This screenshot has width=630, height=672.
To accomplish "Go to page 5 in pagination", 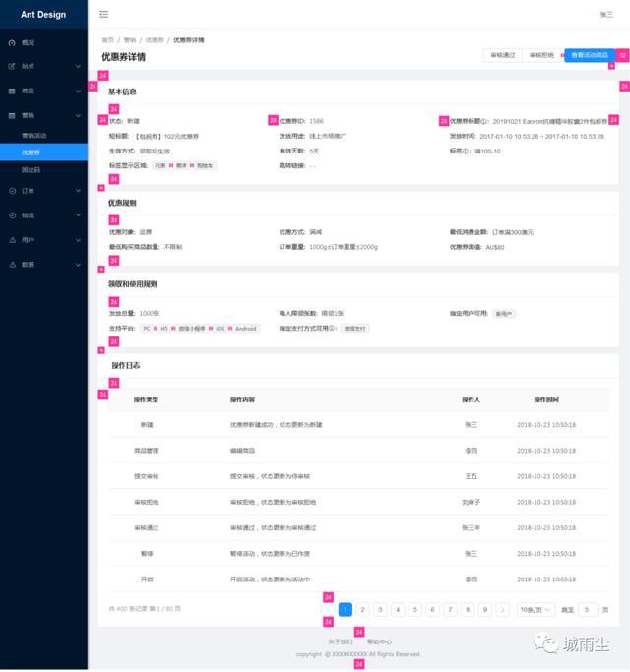I will (414, 609).
